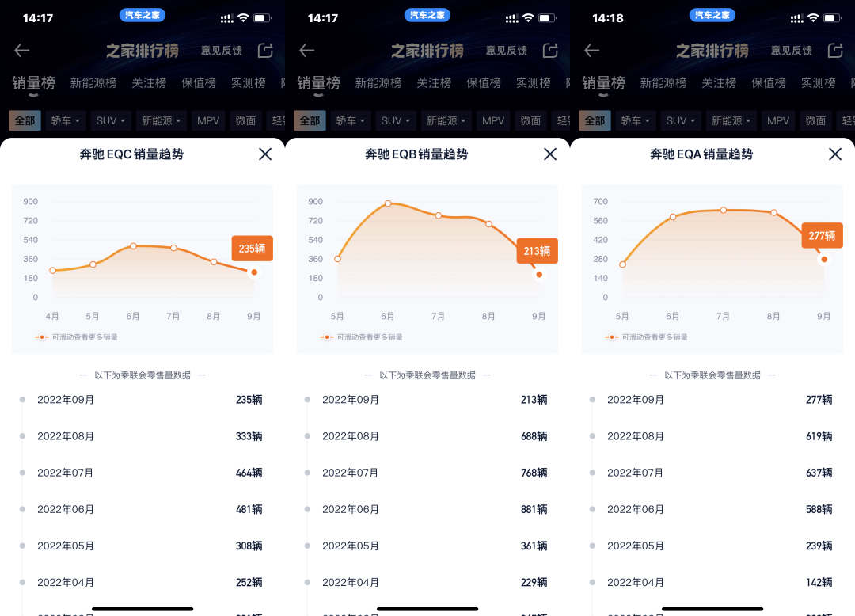Tap EQC 2022年06月 value 481辆
The width and height of the screenshot is (855, 616).
coord(249,509)
